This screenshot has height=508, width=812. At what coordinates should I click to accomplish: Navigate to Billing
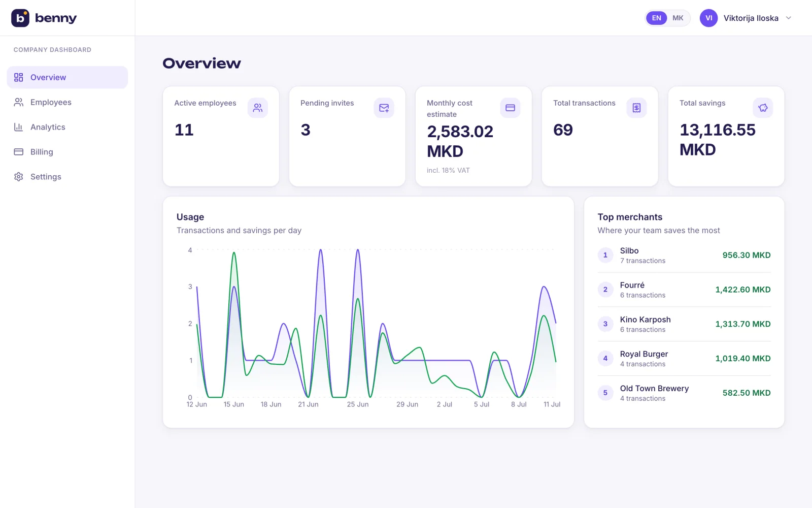click(x=67, y=152)
